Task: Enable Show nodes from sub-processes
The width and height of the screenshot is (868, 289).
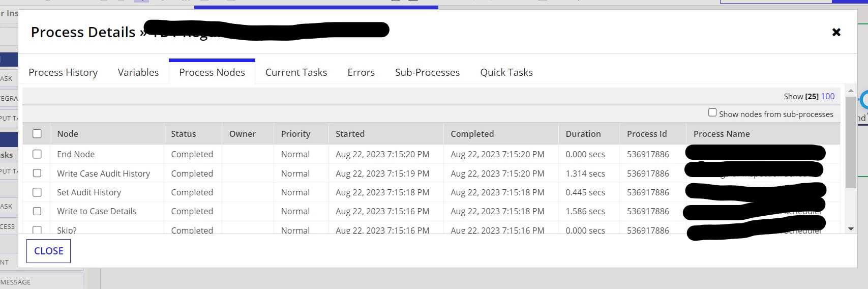Action: pos(712,112)
